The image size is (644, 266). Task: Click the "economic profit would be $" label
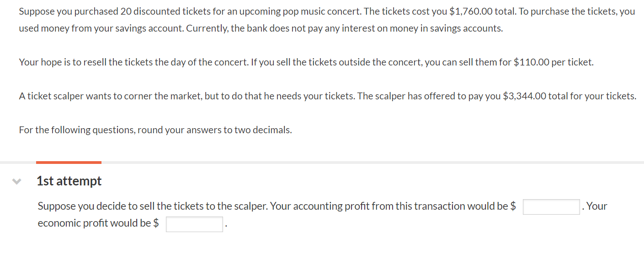click(98, 223)
